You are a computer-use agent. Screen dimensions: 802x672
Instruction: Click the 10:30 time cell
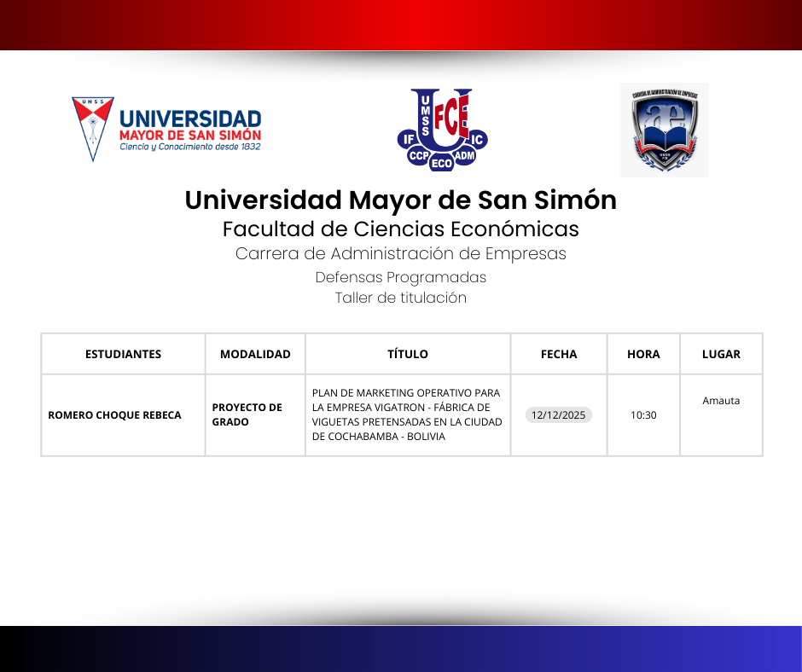coord(643,415)
